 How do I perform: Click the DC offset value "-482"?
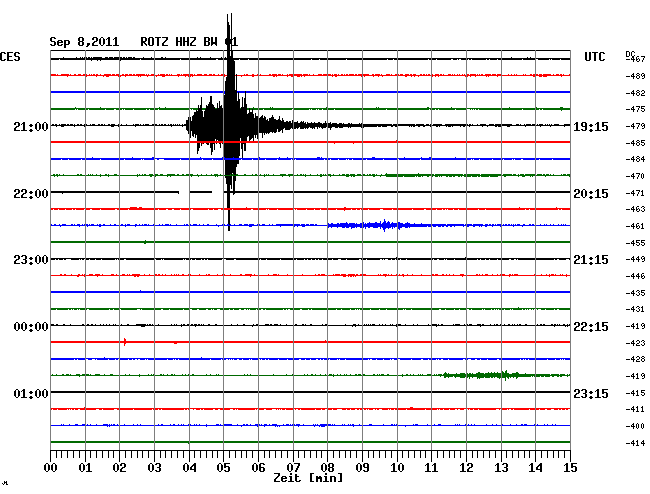tap(635, 93)
